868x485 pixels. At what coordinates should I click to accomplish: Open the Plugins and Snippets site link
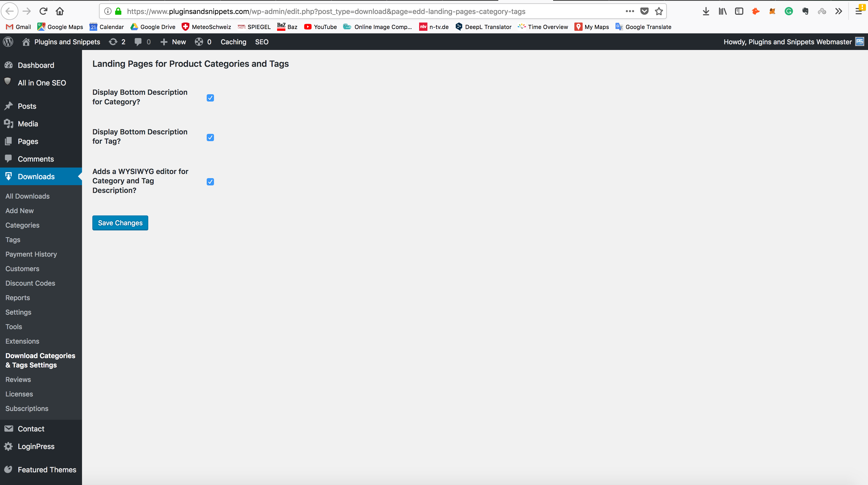pyautogui.click(x=61, y=42)
